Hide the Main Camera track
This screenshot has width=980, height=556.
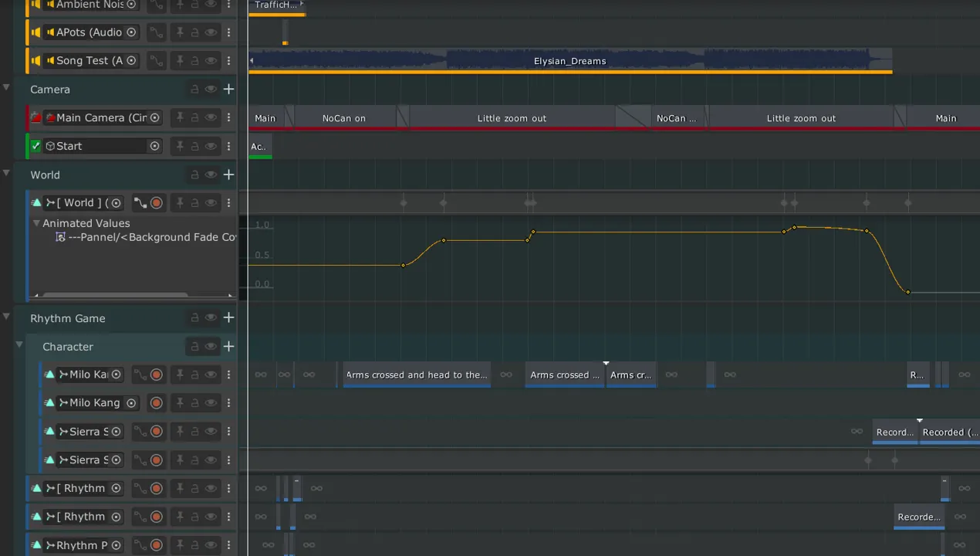point(211,117)
